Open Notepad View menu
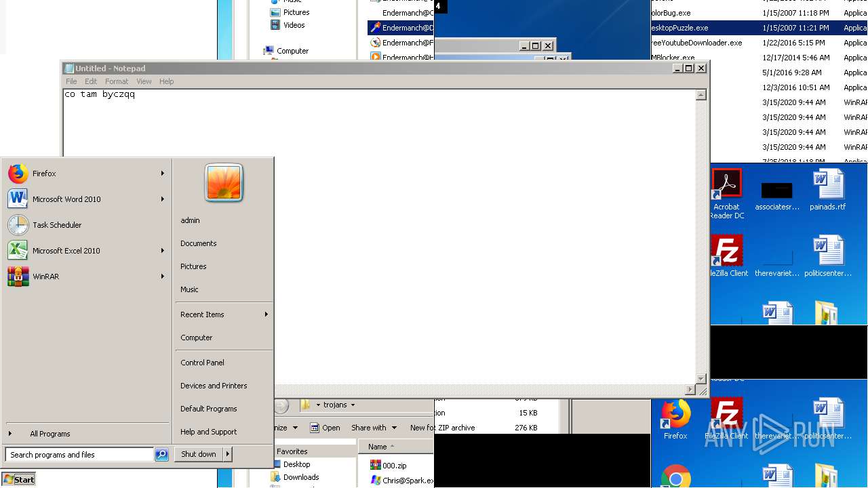868x488 pixels. (x=144, y=81)
